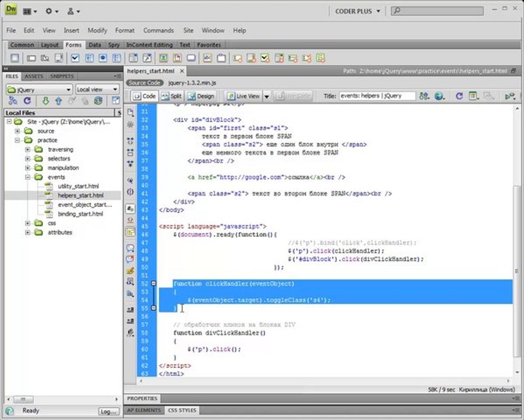Open CODER PLUS workspace switcher

point(358,11)
